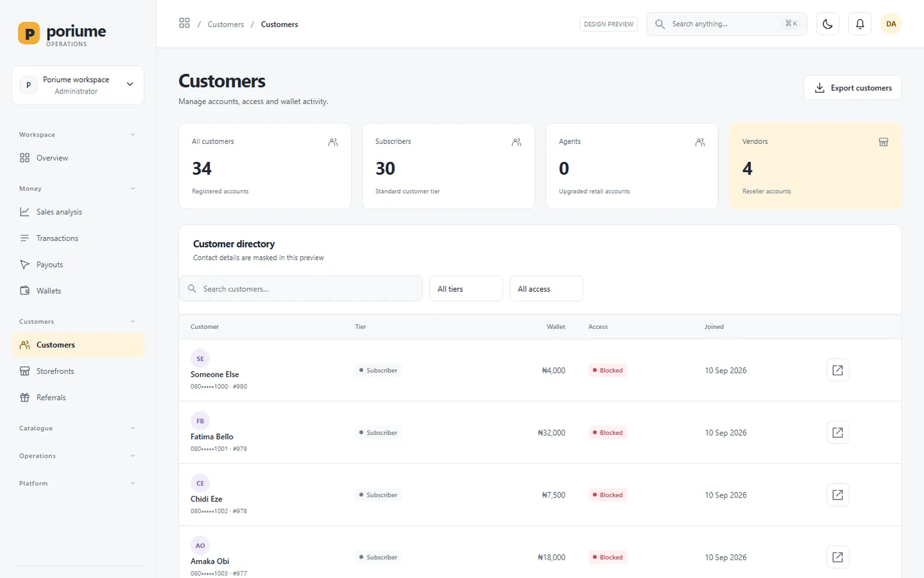Click the Design Preview badge

(x=609, y=24)
